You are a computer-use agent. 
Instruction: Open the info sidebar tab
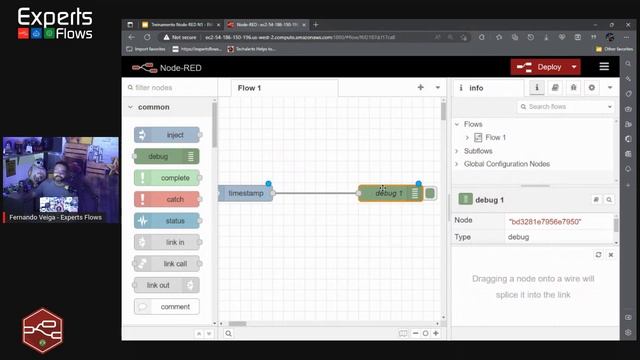[x=537, y=87]
